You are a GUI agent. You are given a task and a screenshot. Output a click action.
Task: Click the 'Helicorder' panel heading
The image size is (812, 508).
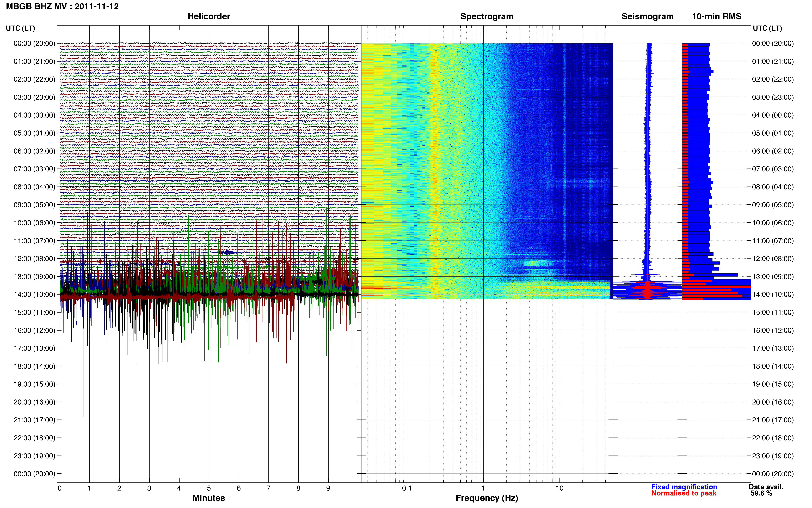(x=209, y=16)
